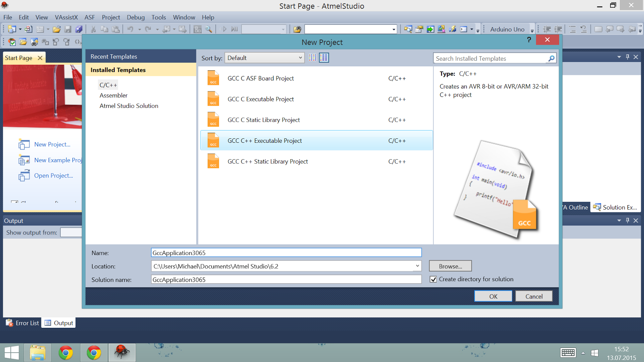Open the Undo history dropdown arrow
644x362 pixels.
[139, 29]
